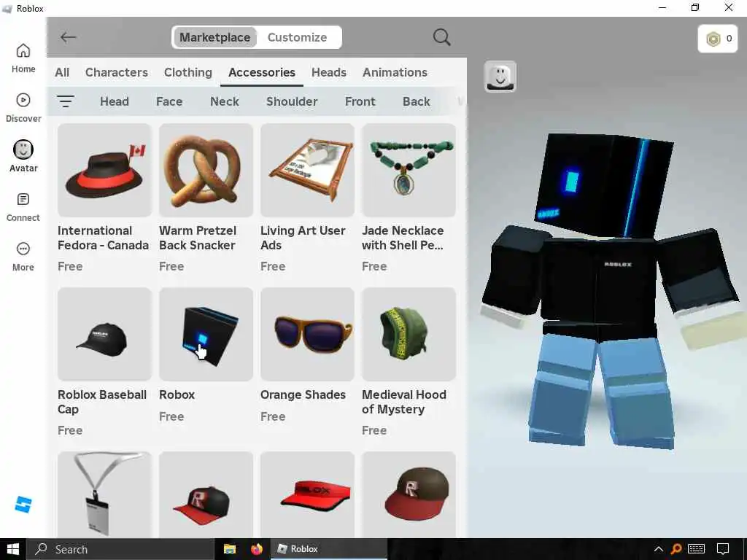Filter accessories by Head
The width and height of the screenshot is (747, 560).
[x=115, y=101]
